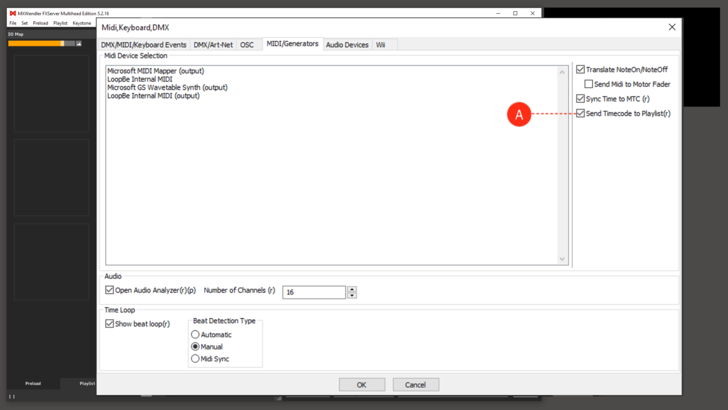Enable Send Midi to Motor Fader

(x=589, y=84)
